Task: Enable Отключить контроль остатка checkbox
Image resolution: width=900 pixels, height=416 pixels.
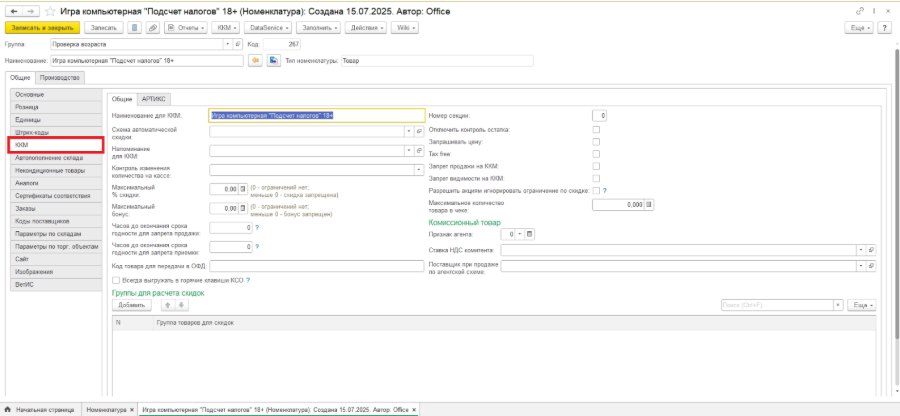Action: (596, 130)
